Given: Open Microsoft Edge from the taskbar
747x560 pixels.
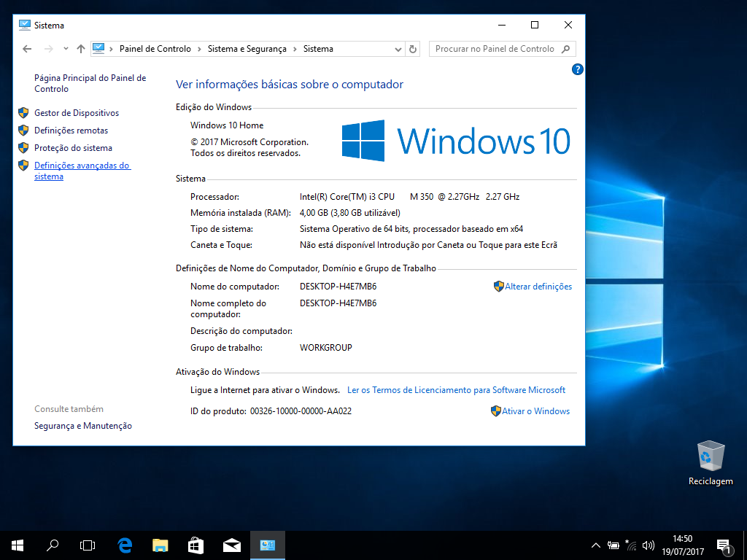Looking at the screenshot, I should coord(125,545).
